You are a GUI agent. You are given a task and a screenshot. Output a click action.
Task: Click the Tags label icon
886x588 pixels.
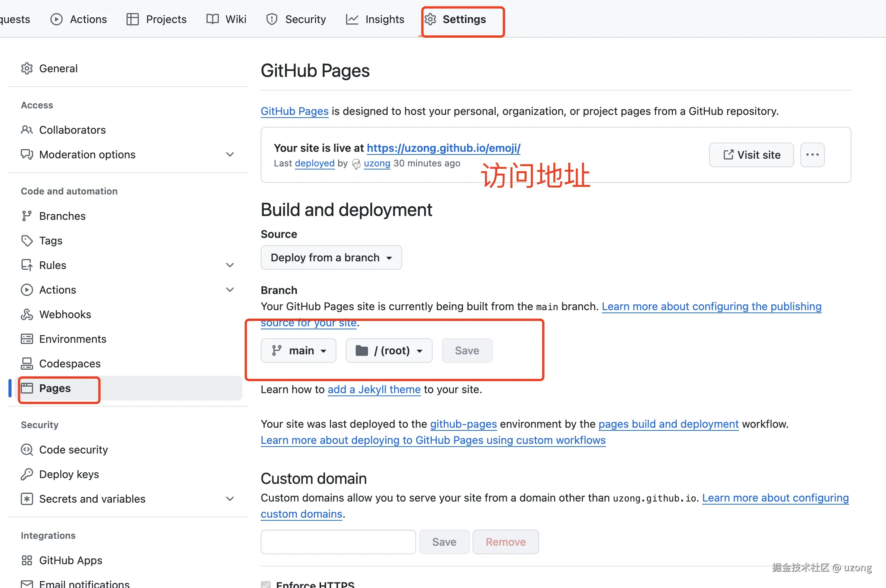(x=27, y=241)
